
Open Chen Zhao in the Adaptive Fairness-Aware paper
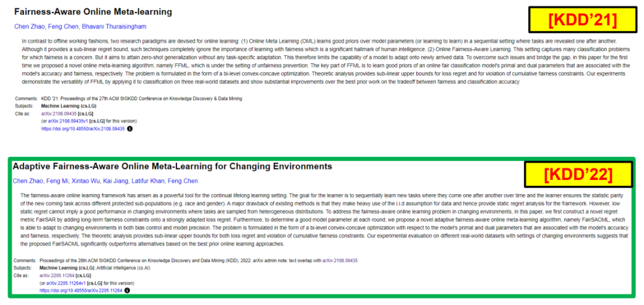28,181
